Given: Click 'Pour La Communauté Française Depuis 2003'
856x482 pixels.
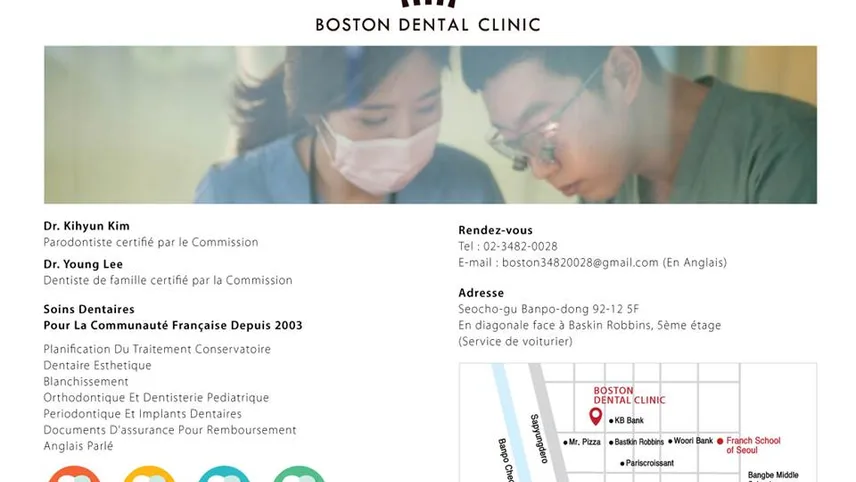Looking at the screenshot, I should 173,326.
